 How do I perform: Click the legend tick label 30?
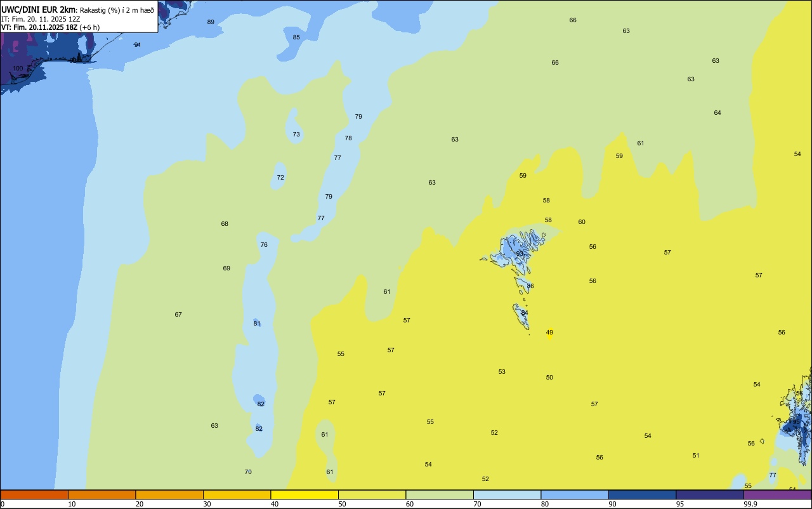tap(207, 504)
